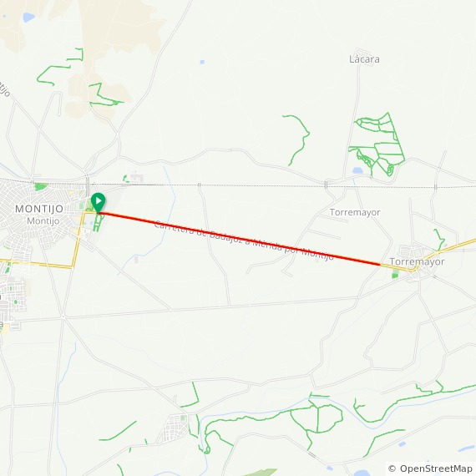Click the small blue square water feature
The image size is (476, 476).
[x=202, y=62]
